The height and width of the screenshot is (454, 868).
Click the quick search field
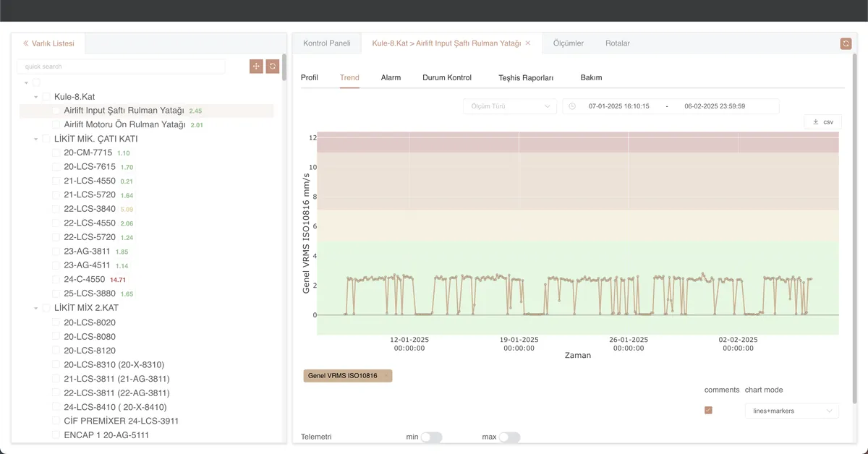pyautogui.click(x=121, y=67)
